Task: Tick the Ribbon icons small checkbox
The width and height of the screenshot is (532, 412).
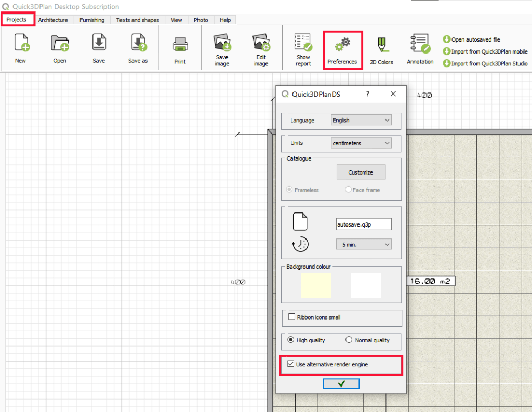Action: (292, 316)
